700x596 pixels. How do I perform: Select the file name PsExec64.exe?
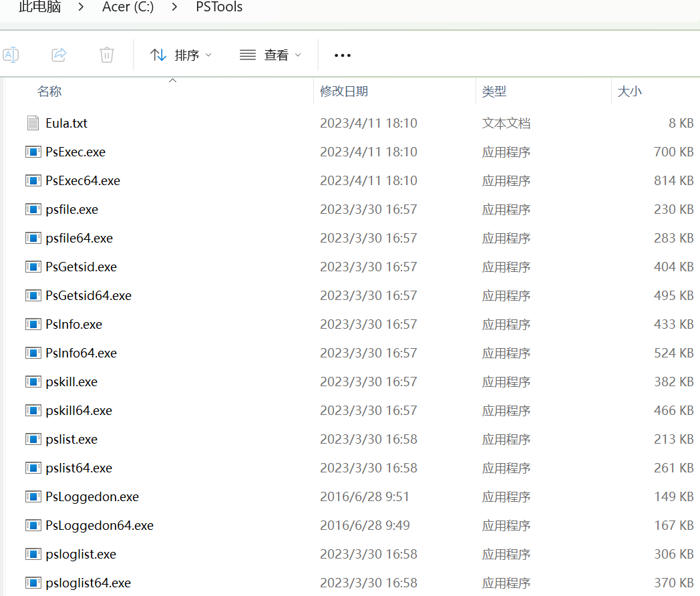coord(83,180)
